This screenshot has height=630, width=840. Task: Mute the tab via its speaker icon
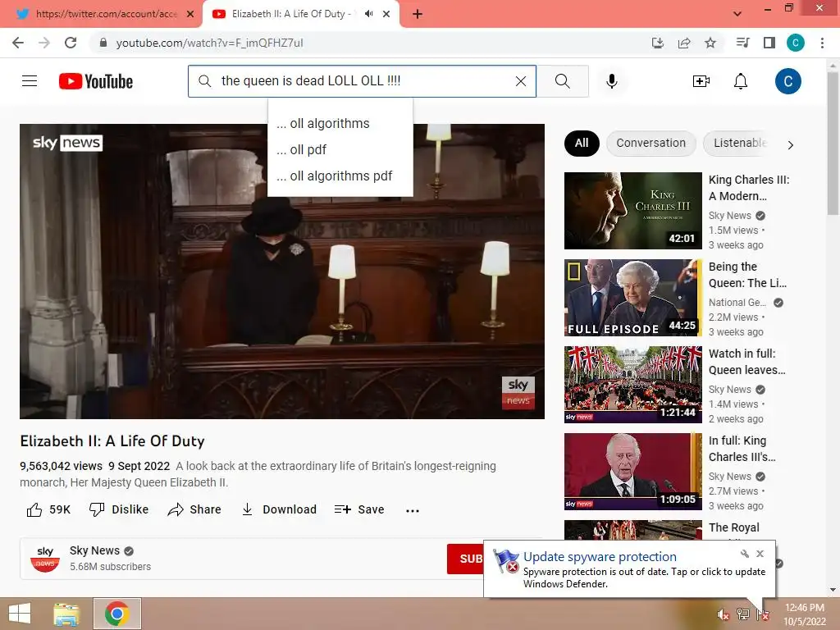point(368,14)
